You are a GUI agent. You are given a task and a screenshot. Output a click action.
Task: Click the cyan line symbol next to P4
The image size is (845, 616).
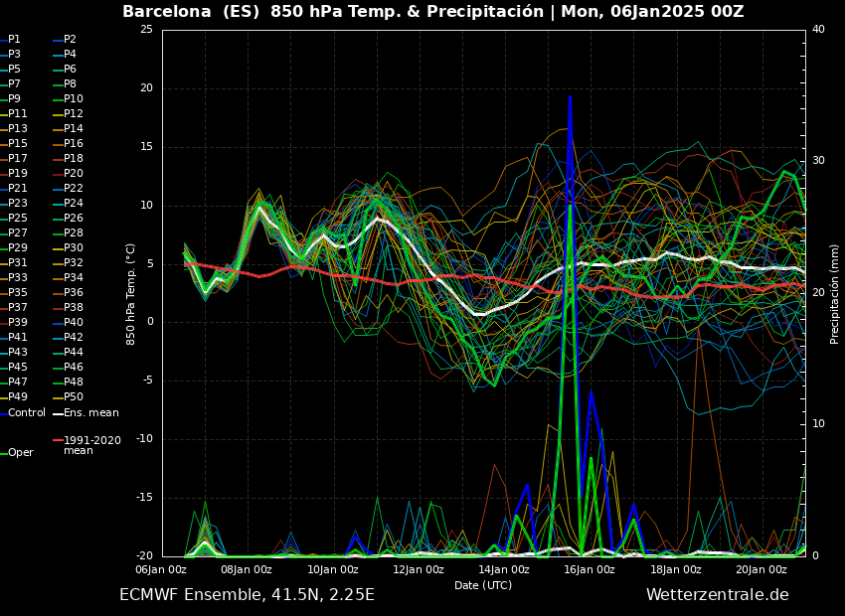[58, 56]
